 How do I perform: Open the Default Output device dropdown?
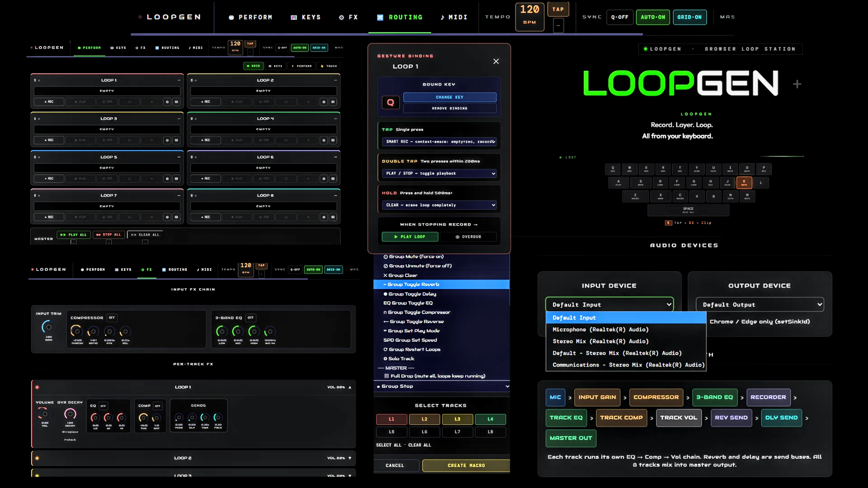point(760,305)
